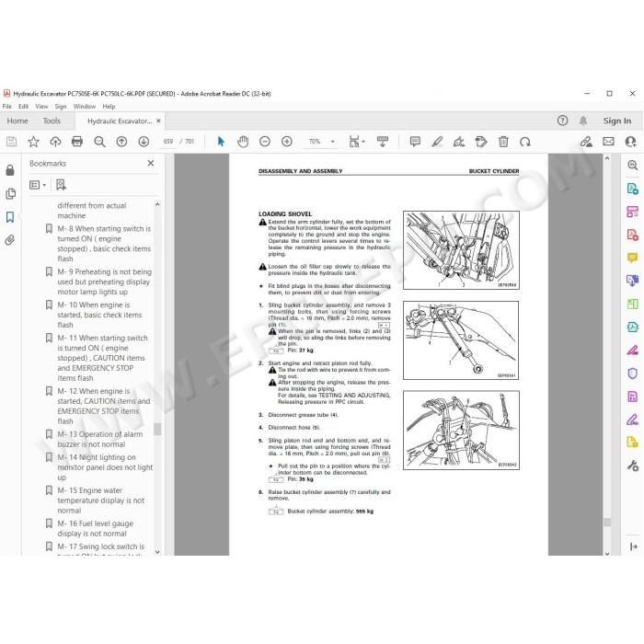Click the bookmarks panel scrollbar thumb
Image resolution: width=644 pixels, height=644 pixels.
157,429
